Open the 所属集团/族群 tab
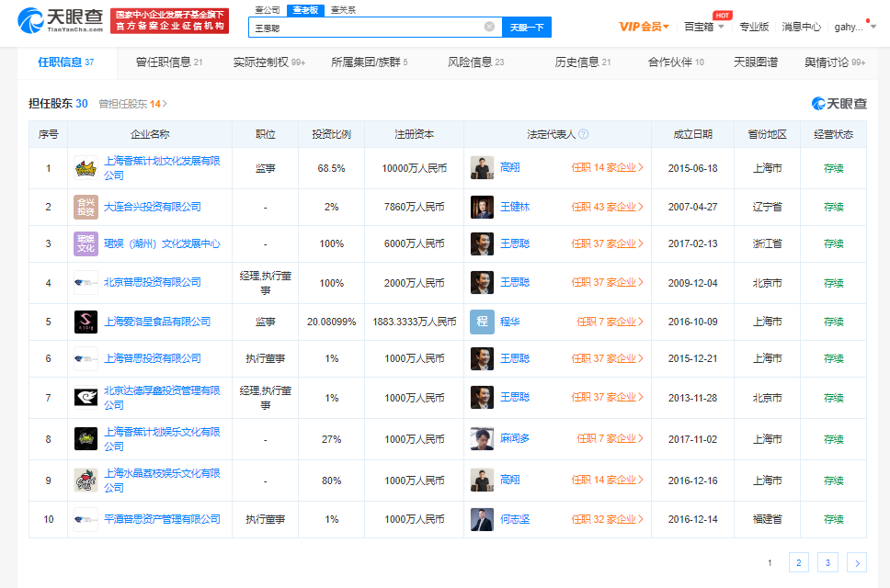 (370, 62)
